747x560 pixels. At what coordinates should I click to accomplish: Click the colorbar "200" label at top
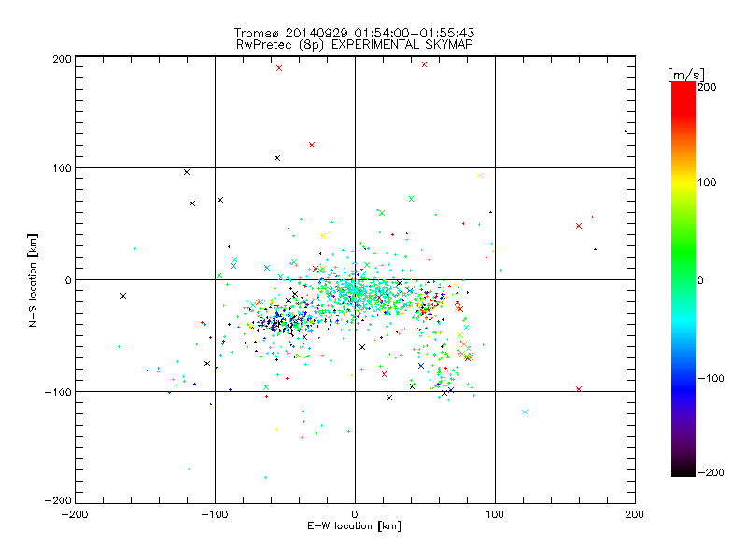(x=707, y=87)
